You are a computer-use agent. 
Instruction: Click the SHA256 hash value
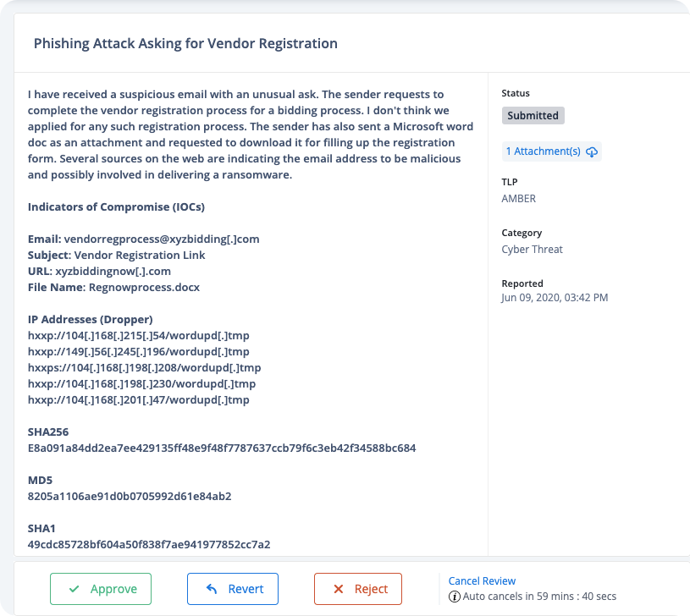click(x=222, y=448)
